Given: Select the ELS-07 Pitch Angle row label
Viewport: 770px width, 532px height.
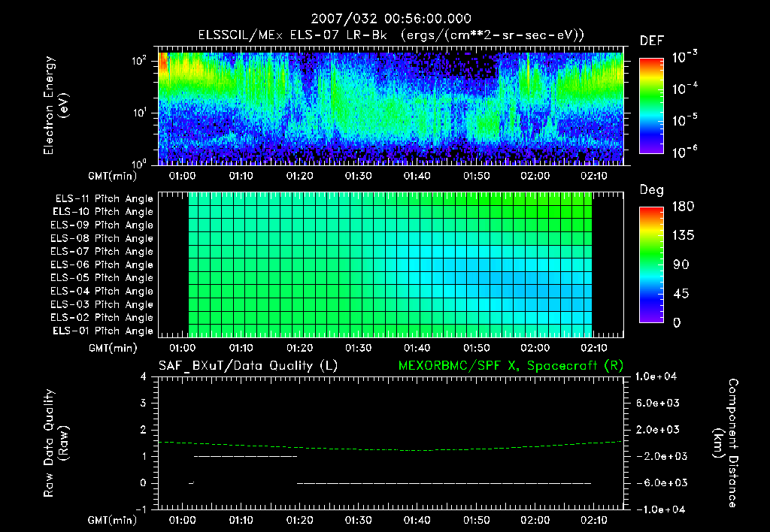Looking at the screenshot, I should (x=102, y=251).
